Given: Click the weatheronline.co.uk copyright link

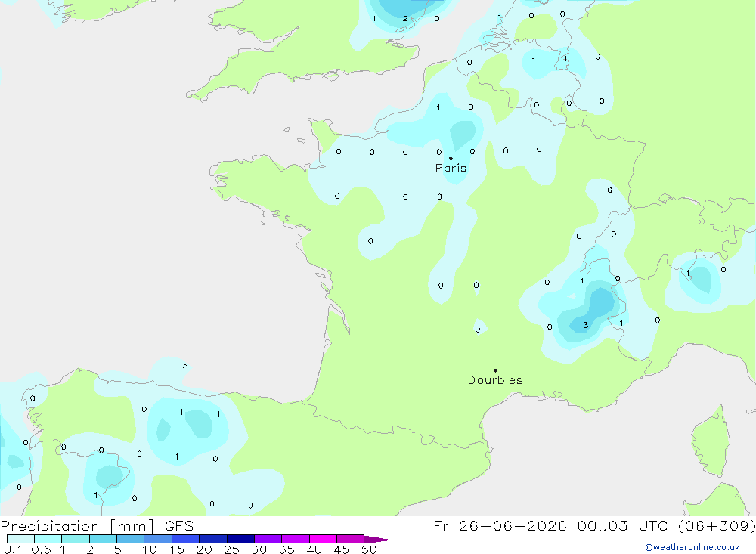Looking at the screenshot, I should [692, 547].
